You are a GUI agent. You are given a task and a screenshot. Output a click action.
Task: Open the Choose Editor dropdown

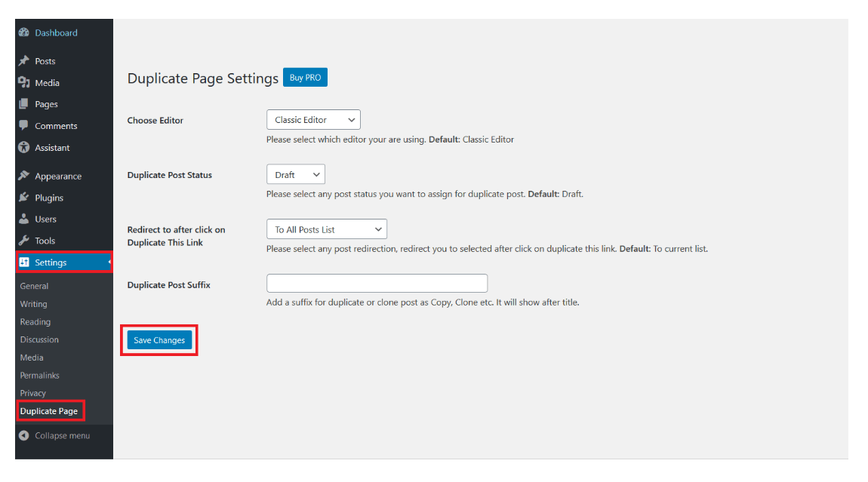pos(313,120)
